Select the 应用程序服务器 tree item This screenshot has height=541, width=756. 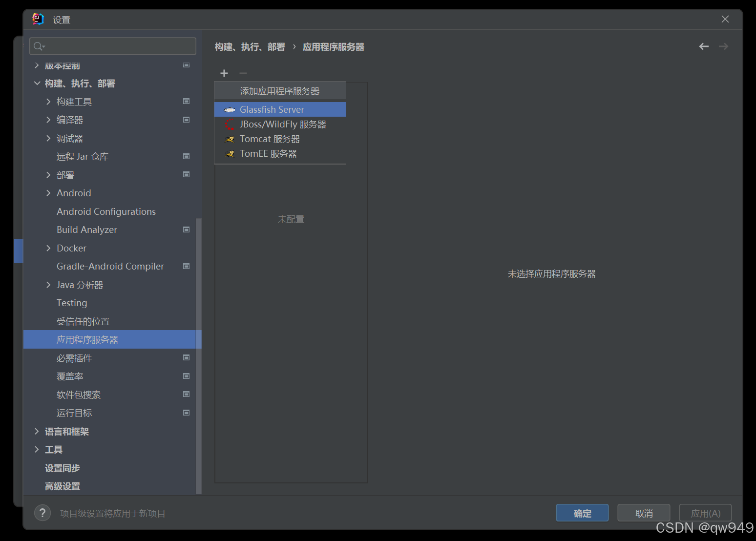point(112,339)
